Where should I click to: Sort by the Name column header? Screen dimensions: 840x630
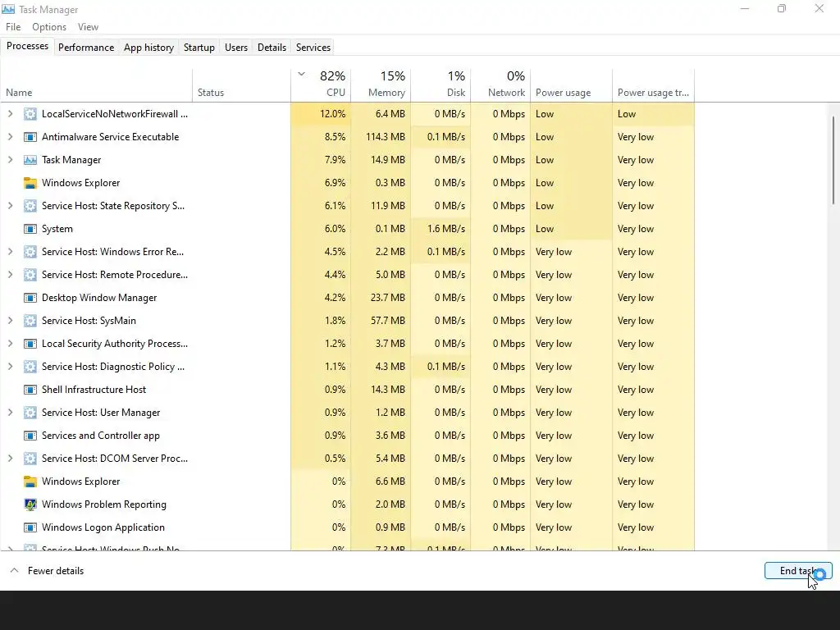point(97,85)
